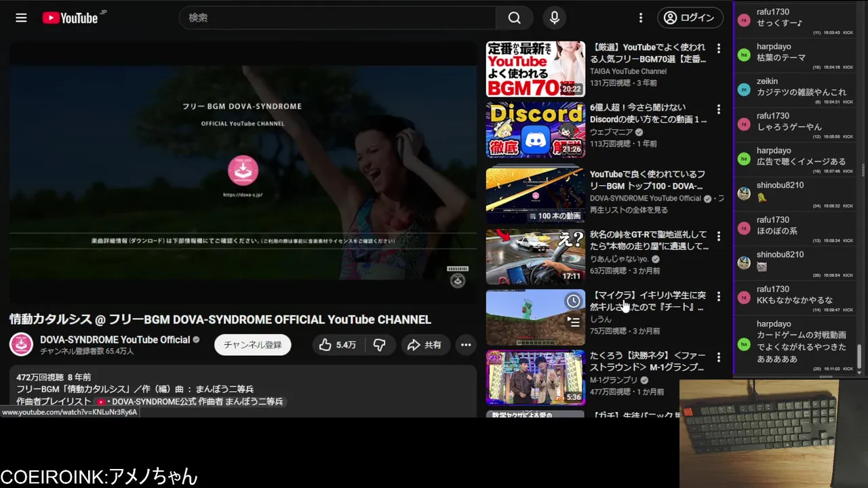868x488 pixels.
Task: Open options for the たくろう 決勝ネタ video
Action: 719,357
